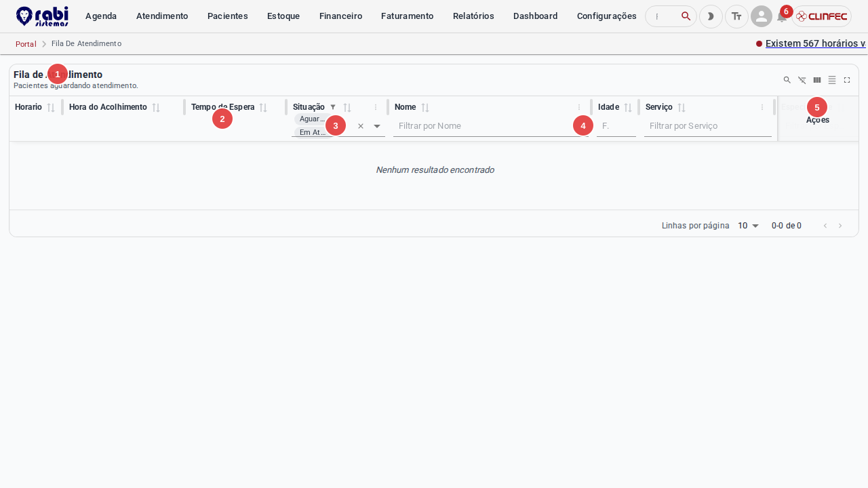Screen dimensions: 868x488
Task: Open show/hide columns icon
Action: pyautogui.click(x=817, y=80)
